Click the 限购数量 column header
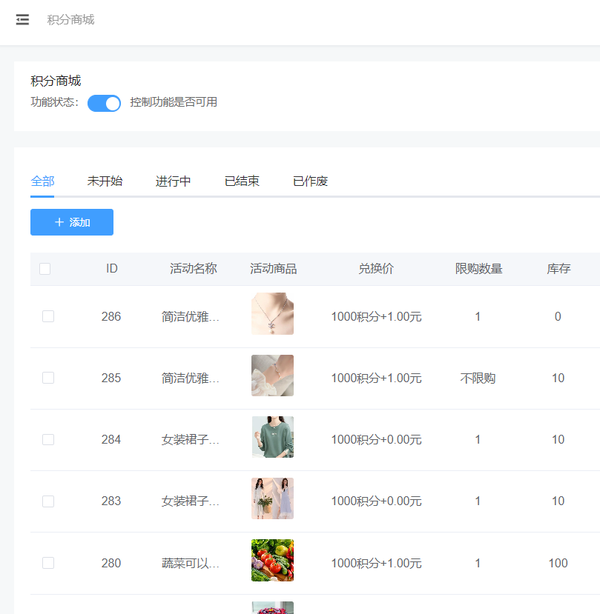 [479, 269]
